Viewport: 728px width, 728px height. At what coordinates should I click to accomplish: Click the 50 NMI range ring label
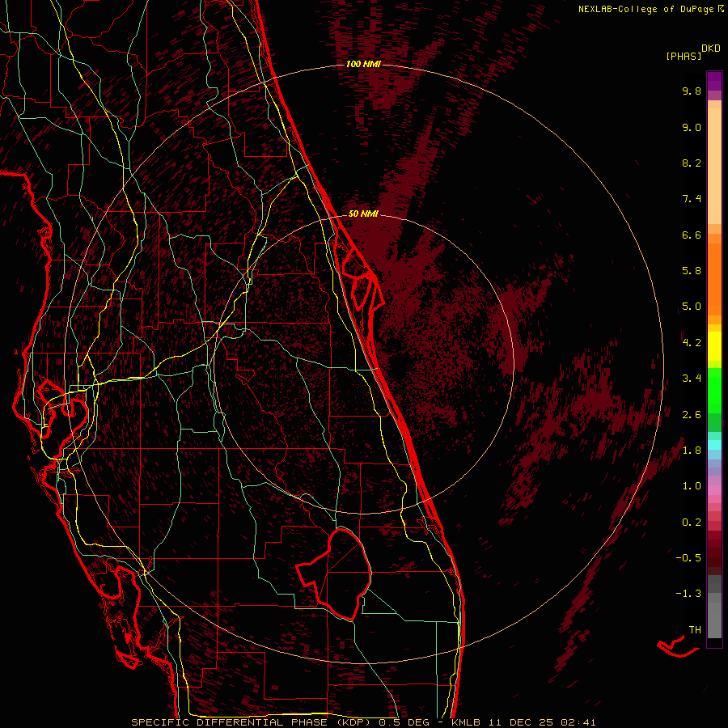pyautogui.click(x=363, y=214)
